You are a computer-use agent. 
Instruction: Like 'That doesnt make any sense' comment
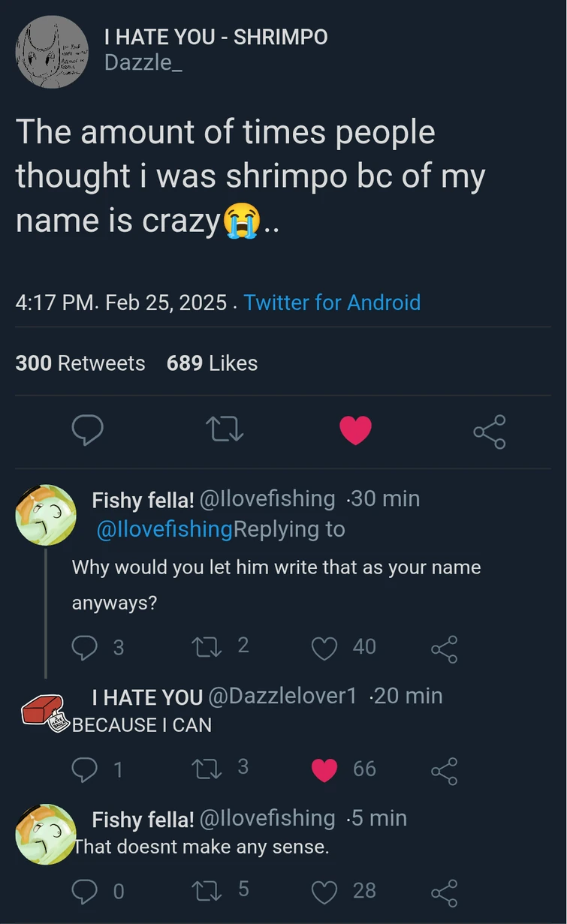324,891
